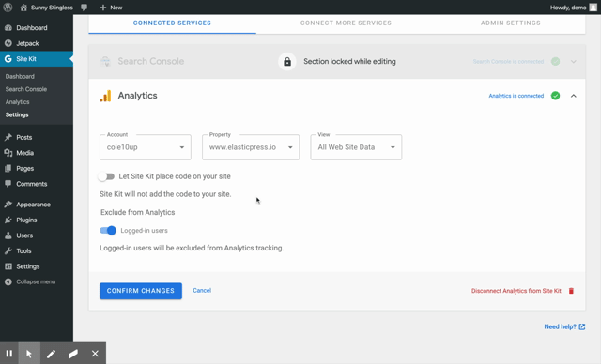Image resolution: width=601 pixels, height=364 pixels.
Task: Click the Cancel link
Action: click(x=202, y=291)
